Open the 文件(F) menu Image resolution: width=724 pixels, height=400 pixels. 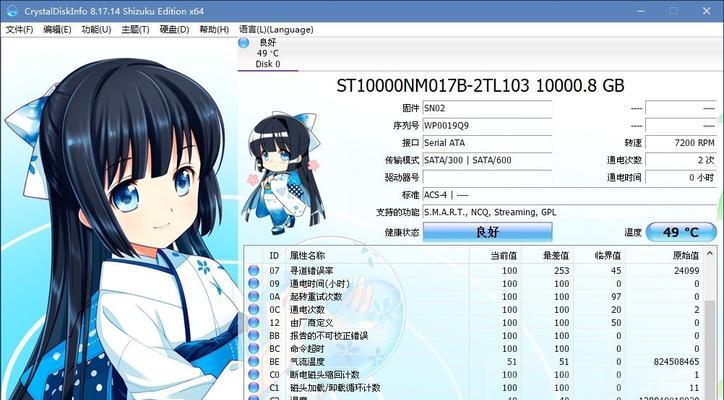coord(19,30)
